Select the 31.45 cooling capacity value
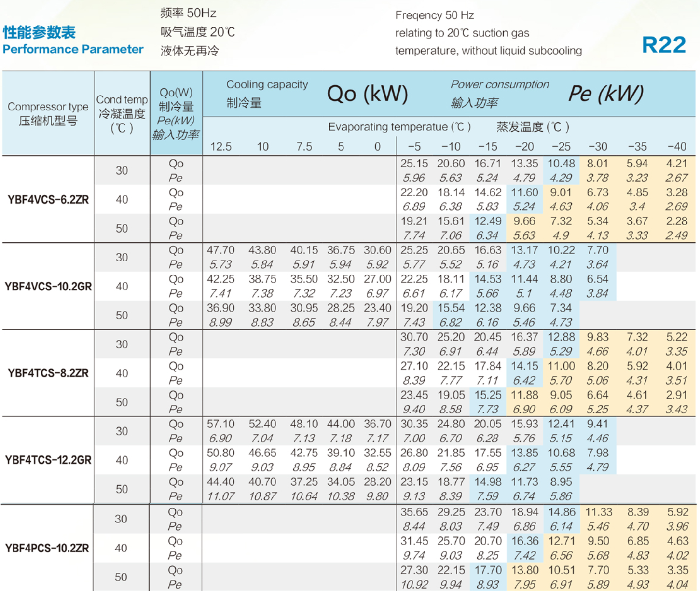This screenshot has height=591, width=700. (x=414, y=541)
